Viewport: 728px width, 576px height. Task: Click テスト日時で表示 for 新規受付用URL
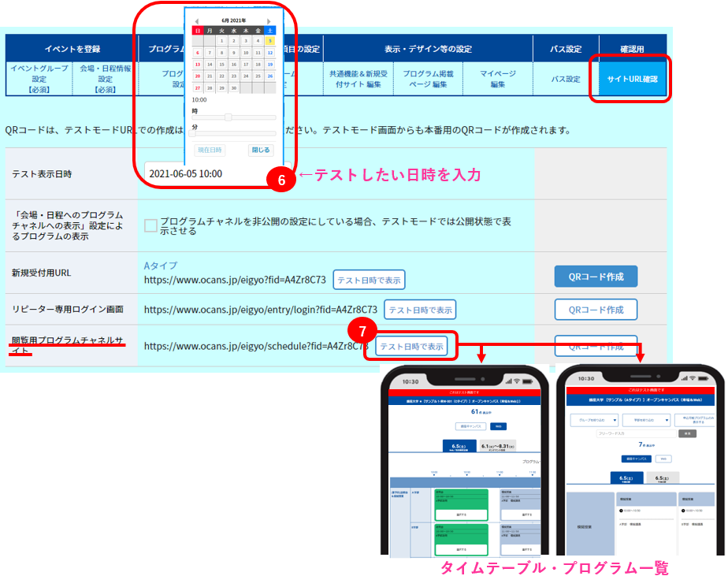pos(369,280)
